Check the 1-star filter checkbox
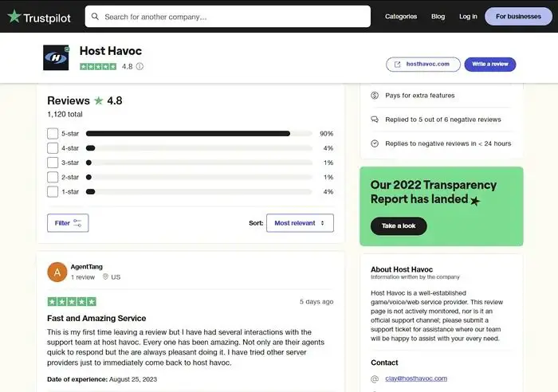The image size is (558, 392). pyautogui.click(x=53, y=192)
